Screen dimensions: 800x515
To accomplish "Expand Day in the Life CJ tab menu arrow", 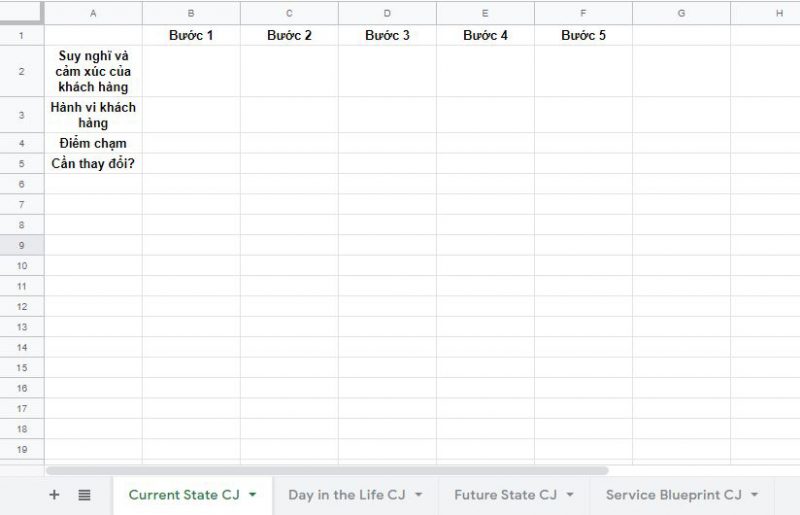I will click(x=418, y=495).
